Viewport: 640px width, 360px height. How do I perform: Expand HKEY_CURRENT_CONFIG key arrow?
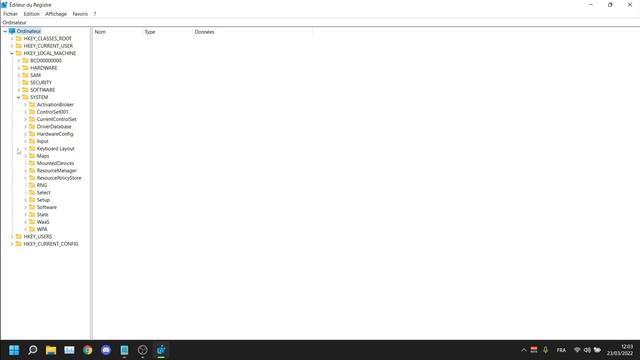tap(12, 244)
